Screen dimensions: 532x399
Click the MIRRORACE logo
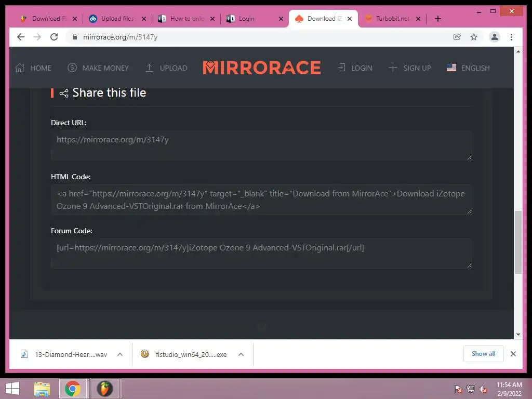pyautogui.click(x=262, y=68)
